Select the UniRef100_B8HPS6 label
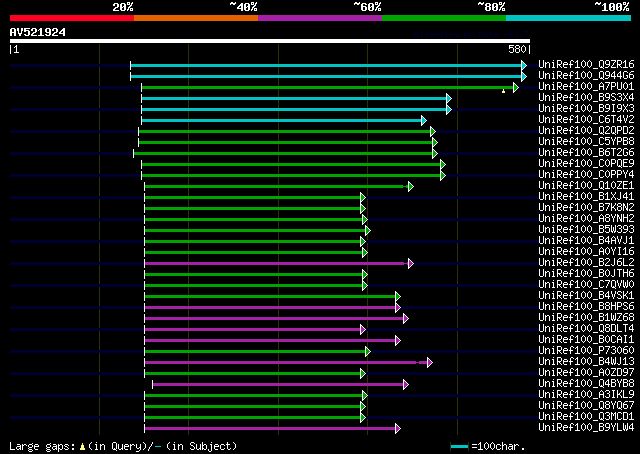 [586, 307]
